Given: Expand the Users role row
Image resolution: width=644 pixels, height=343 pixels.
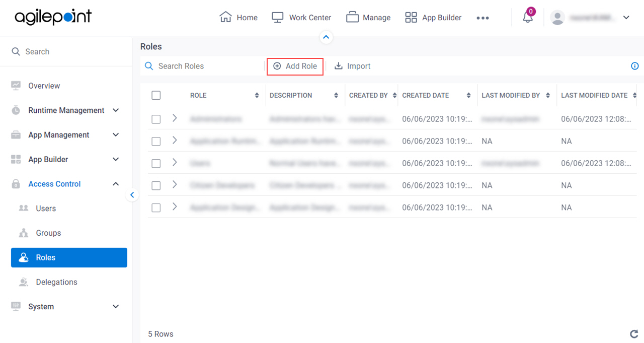Looking at the screenshot, I should coord(175,162).
